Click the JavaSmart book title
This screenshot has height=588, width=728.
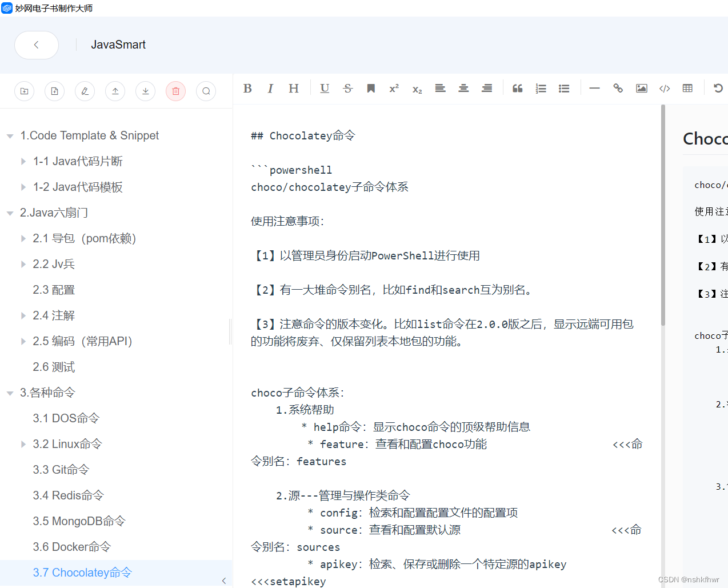tap(118, 45)
